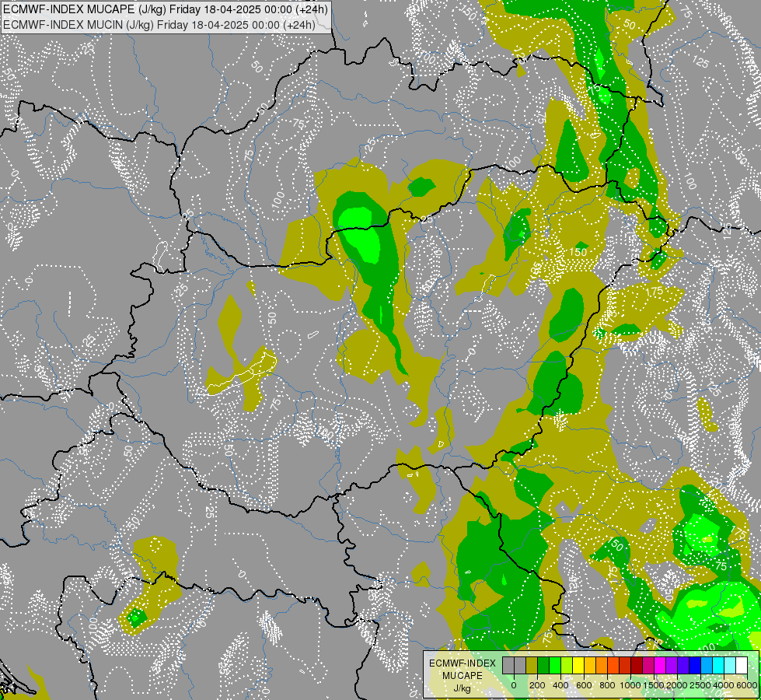This screenshot has width=761, height=700.
Task: Select the orange legend swatch
Action: (602, 665)
